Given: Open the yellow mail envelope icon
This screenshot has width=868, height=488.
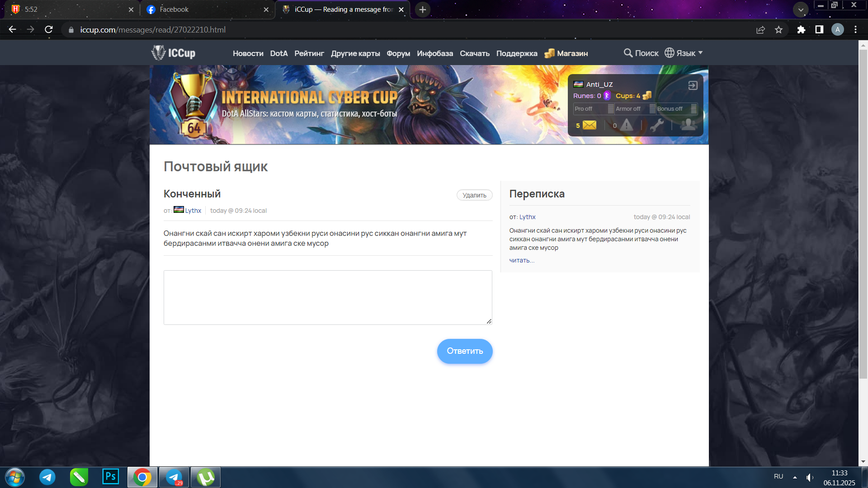Looking at the screenshot, I should (589, 125).
